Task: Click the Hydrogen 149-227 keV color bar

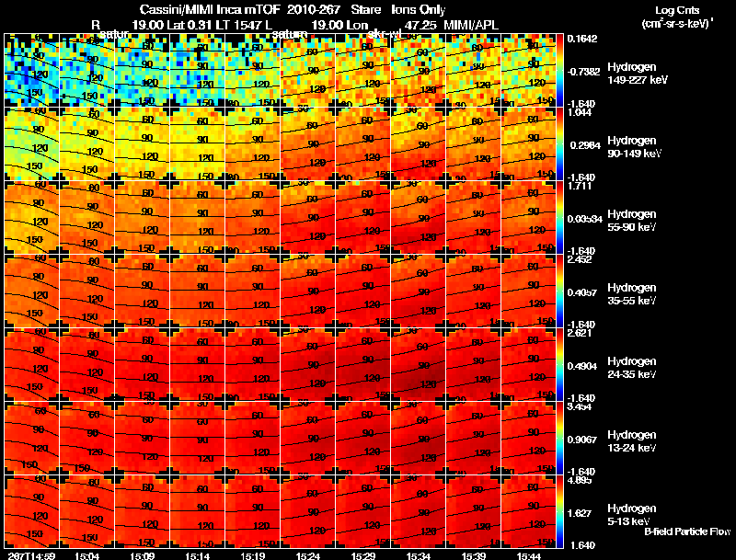Action: pyautogui.click(x=559, y=71)
